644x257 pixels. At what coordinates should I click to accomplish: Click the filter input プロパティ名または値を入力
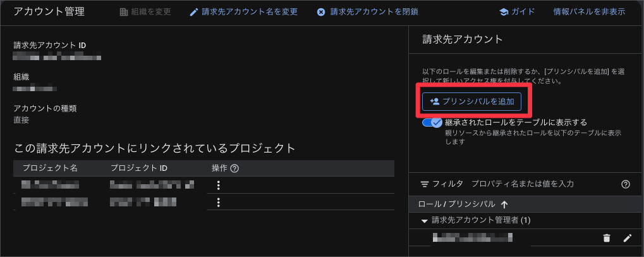pos(523,184)
